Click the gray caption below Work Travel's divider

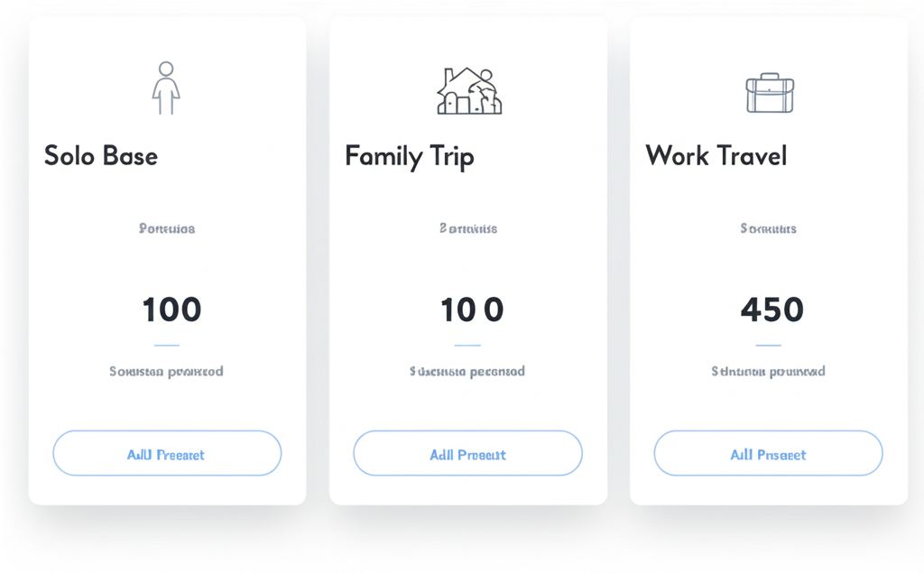pyautogui.click(x=768, y=371)
